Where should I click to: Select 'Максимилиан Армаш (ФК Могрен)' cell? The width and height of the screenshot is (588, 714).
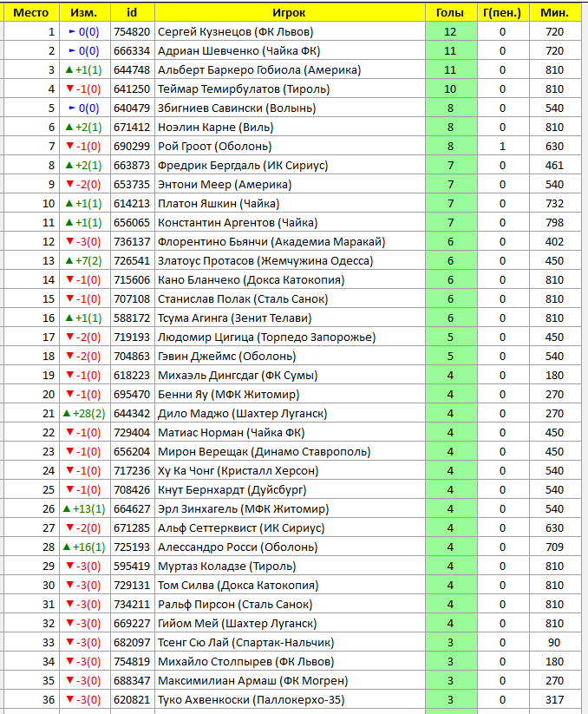pyautogui.click(x=290, y=681)
